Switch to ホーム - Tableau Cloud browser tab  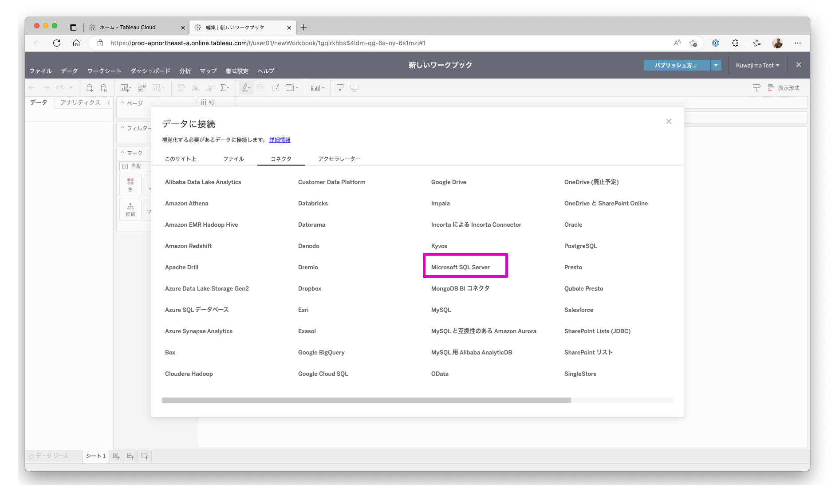(133, 28)
